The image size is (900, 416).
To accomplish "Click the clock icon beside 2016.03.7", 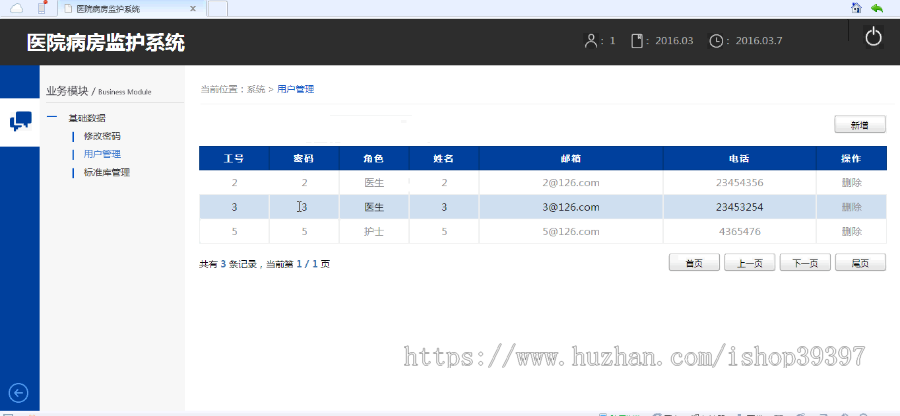I will tap(716, 41).
